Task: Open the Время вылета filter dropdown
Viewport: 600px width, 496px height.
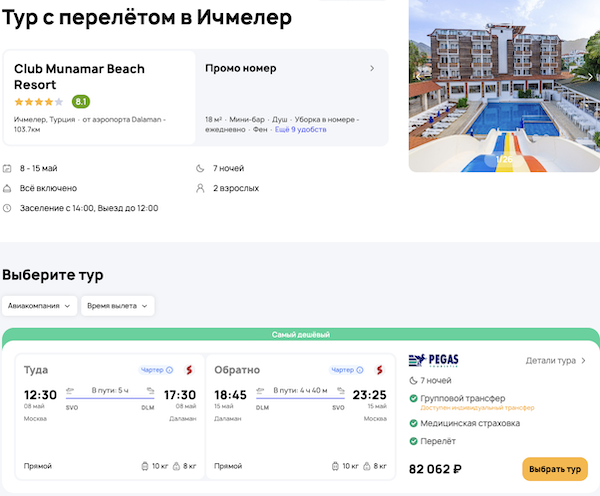Action: pyautogui.click(x=118, y=306)
